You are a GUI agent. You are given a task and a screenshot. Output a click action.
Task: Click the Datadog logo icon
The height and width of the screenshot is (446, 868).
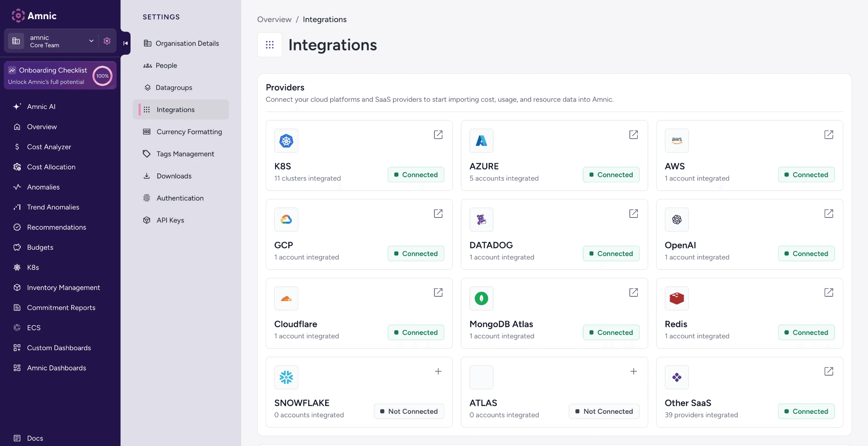click(481, 220)
